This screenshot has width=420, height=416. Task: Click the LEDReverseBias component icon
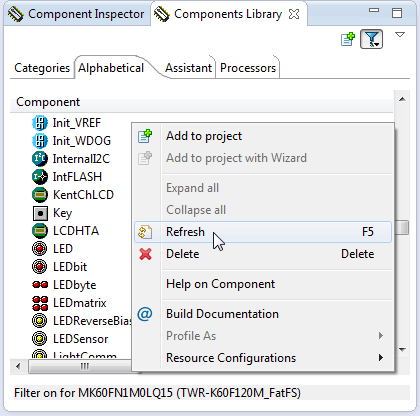[40, 321]
